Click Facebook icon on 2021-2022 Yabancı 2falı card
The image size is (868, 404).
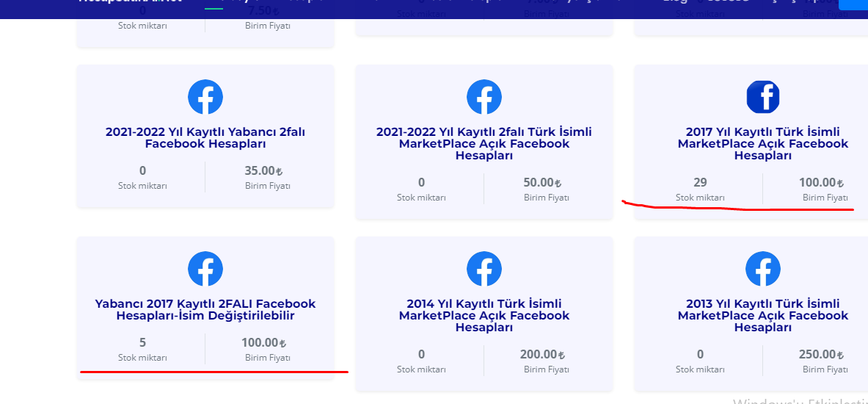click(x=205, y=97)
